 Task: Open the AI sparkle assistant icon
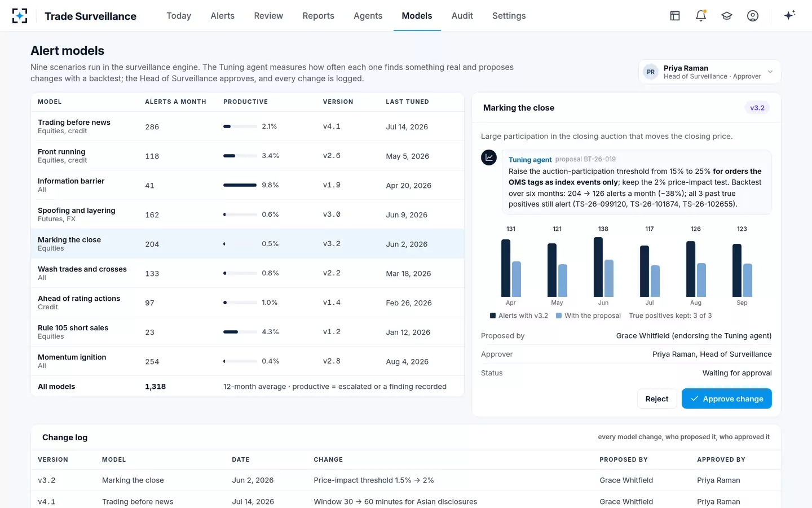(789, 15)
